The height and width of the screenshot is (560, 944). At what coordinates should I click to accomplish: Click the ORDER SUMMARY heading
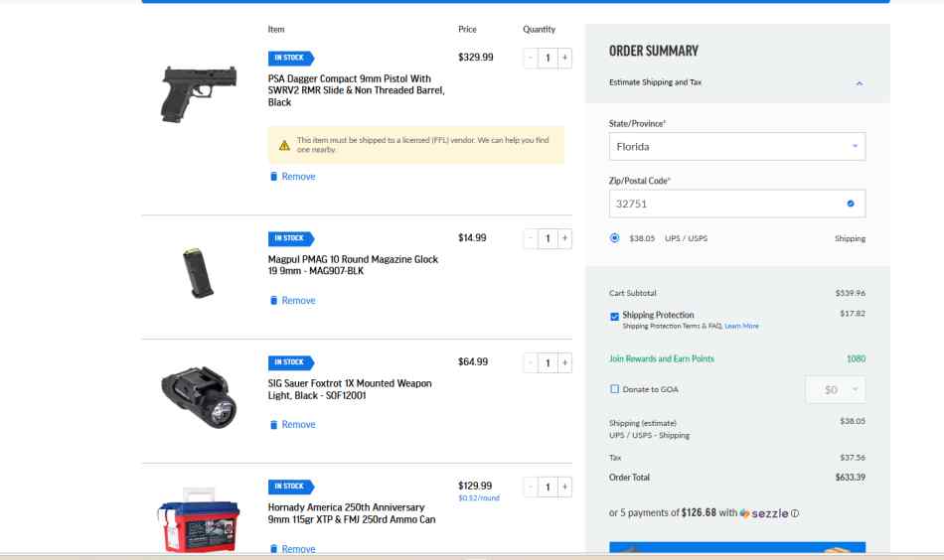tap(653, 51)
